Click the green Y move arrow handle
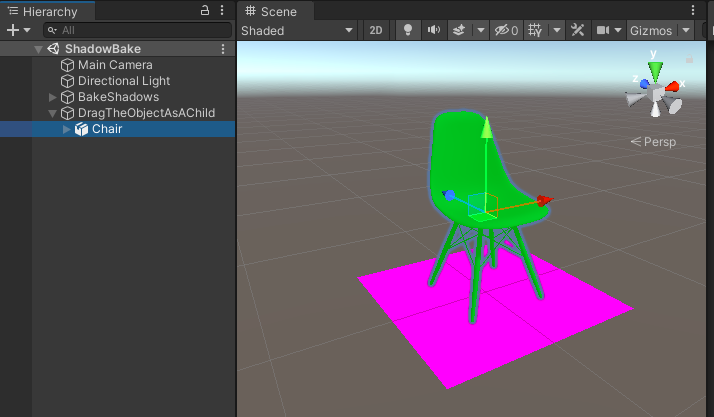The height and width of the screenshot is (417, 714). click(486, 127)
